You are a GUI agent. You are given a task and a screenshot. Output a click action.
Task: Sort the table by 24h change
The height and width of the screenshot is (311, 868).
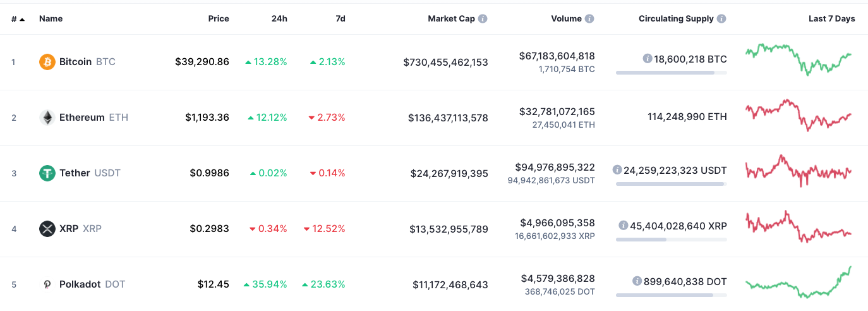[279, 19]
